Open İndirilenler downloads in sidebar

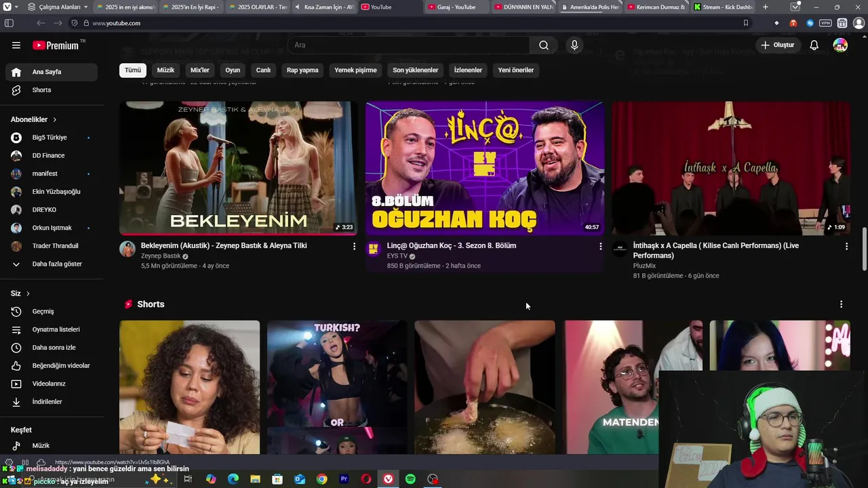[52, 402]
